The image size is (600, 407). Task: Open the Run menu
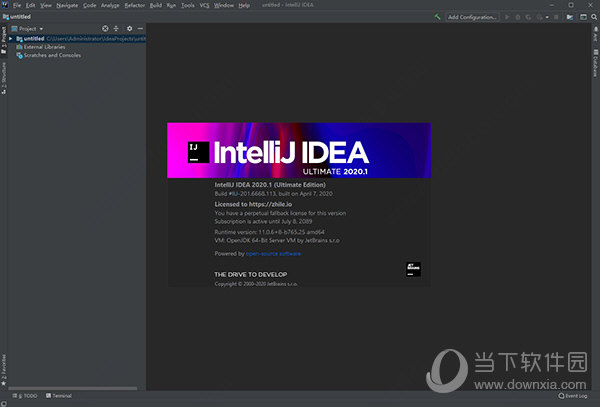[171, 5]
